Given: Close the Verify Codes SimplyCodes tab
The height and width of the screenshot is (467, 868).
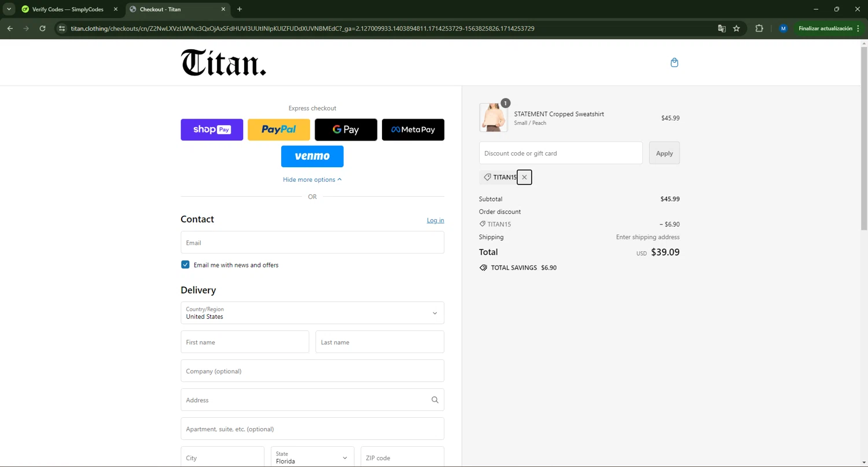Looking at the screenshot, I should click(x=115, y=9).
